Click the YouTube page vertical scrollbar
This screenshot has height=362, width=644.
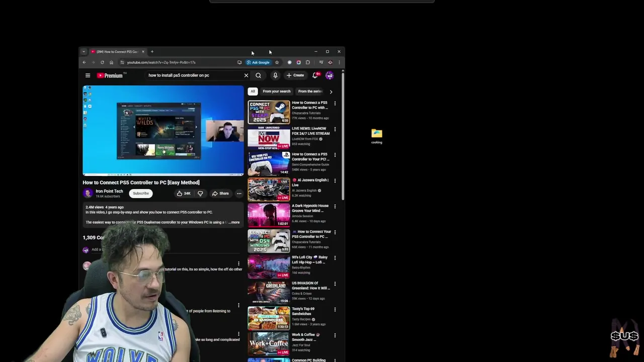pyautogui.click(x=343, y=136)
